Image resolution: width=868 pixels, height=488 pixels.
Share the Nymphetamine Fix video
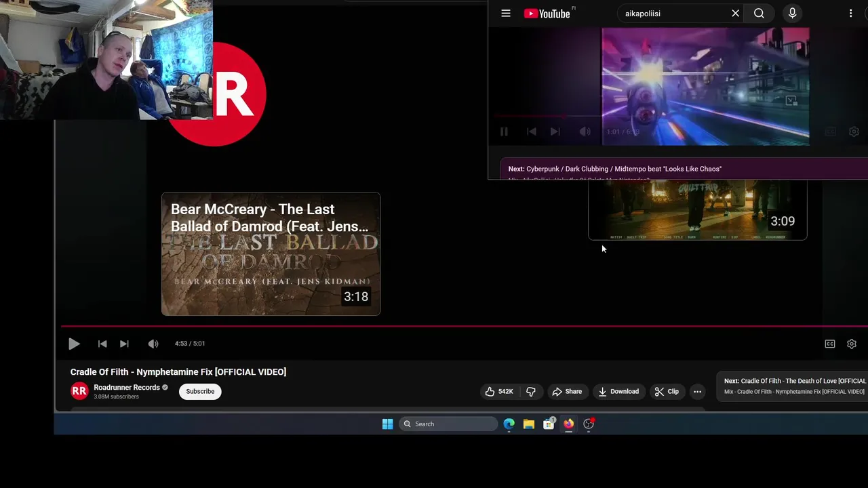567,391
